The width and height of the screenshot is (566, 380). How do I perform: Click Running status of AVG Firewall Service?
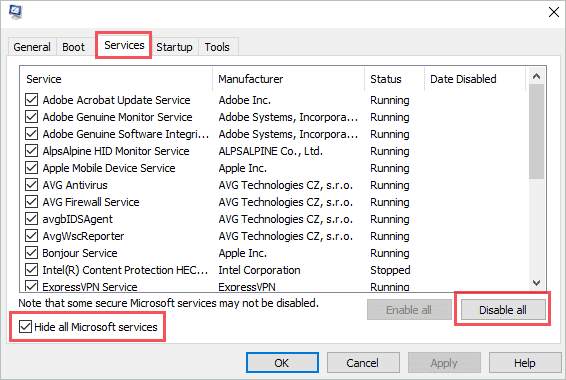(390, 202)
